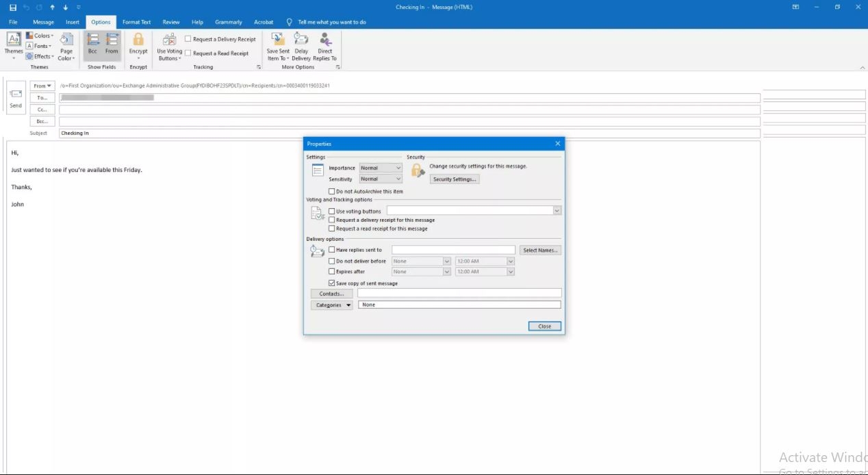This screenshot has height=475, width=868.
Task: Click in the Cc address field
Action: 409,110
